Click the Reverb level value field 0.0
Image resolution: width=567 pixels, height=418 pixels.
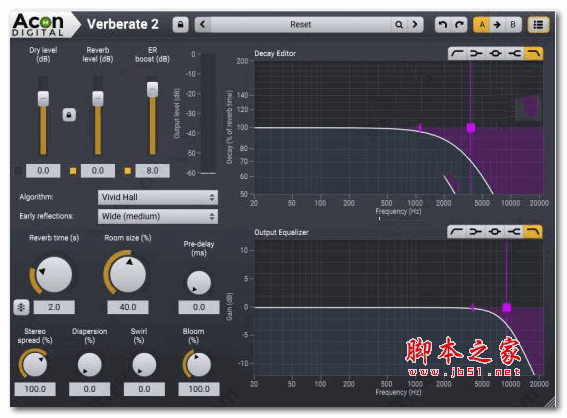[98, 171]
